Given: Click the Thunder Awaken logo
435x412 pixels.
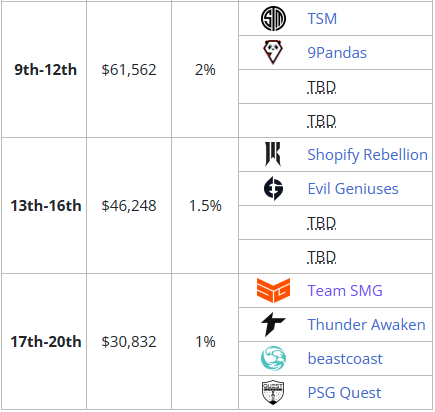Looking at the screenshot, I should pos(273,324).
